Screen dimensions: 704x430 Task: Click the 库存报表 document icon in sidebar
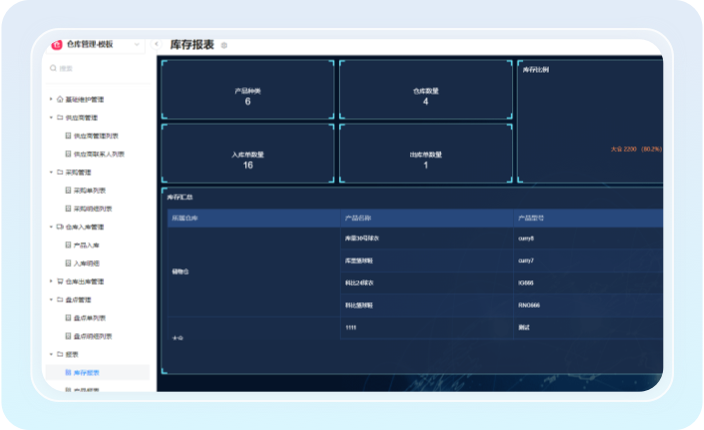pyautogui.click(x=68, y=372)
